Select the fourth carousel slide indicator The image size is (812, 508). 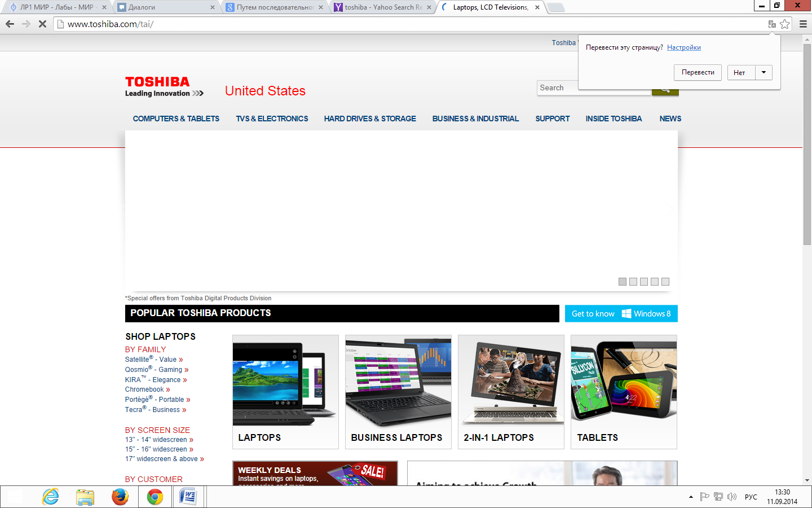click(x=655, y=282)
